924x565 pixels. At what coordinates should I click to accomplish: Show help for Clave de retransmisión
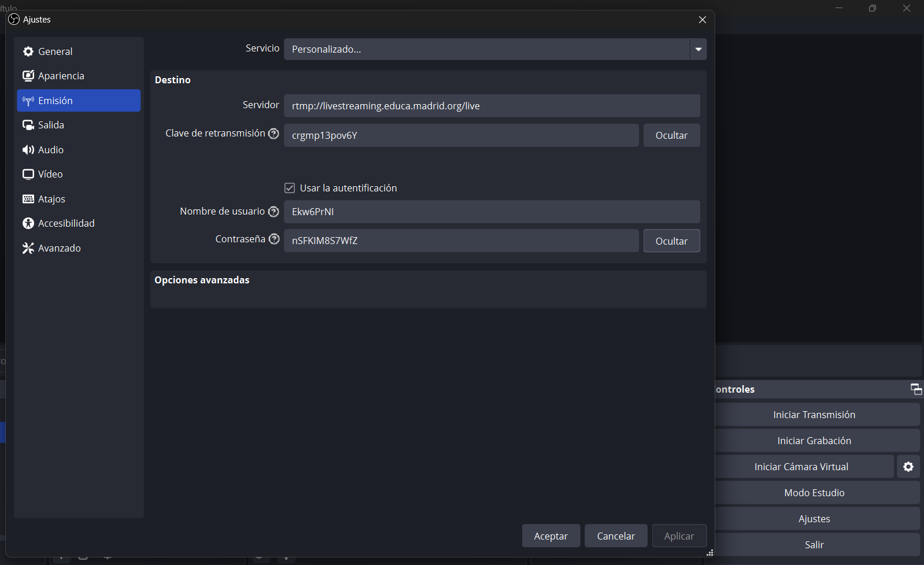pyautogui.click(x=273, y=134)
